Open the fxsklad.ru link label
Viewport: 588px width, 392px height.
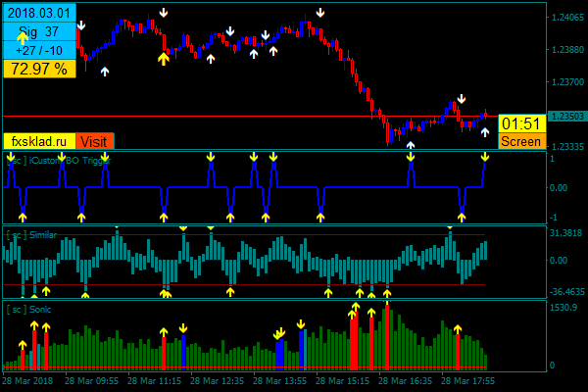pos(39,142)
